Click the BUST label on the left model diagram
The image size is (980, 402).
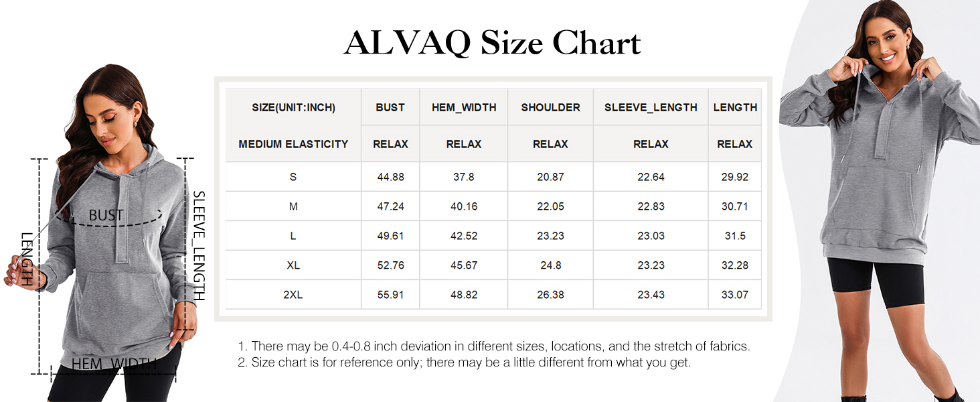[x=106, y=215]
